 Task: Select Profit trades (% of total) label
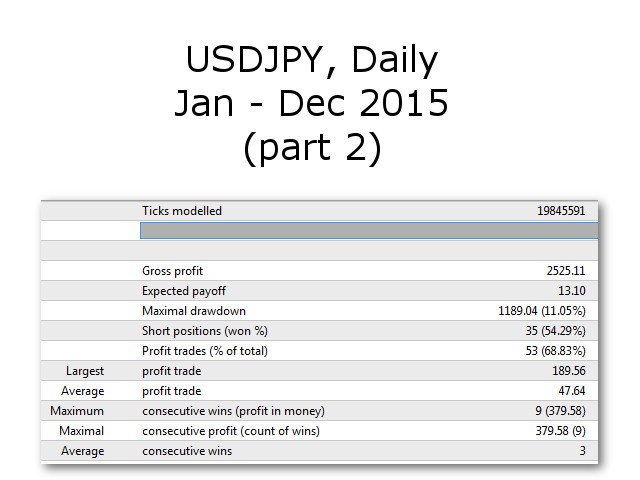[x=205, y=351]
